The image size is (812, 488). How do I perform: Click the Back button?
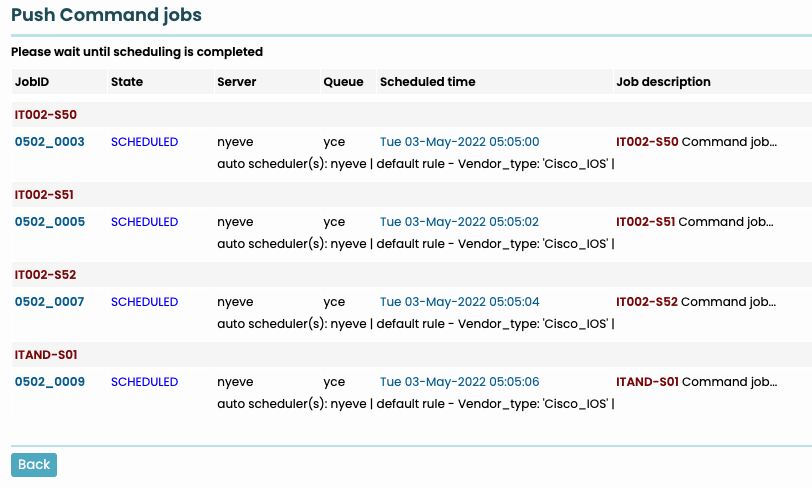click(x=34, y=465)
